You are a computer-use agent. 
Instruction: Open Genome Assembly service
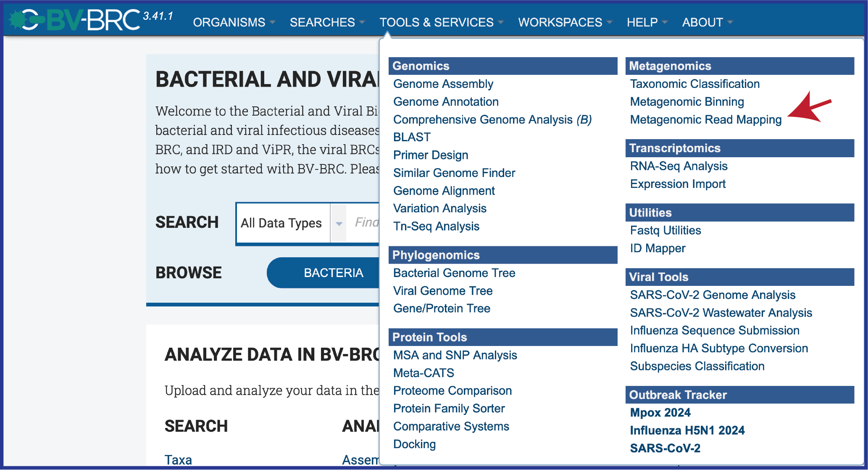click(x=443, y=84)
